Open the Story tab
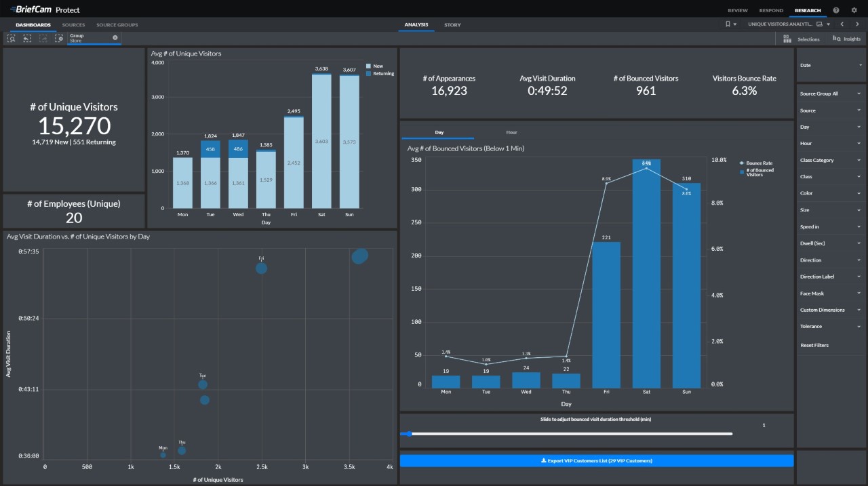This screenshot has width=868, height=486. click(452, 25)
